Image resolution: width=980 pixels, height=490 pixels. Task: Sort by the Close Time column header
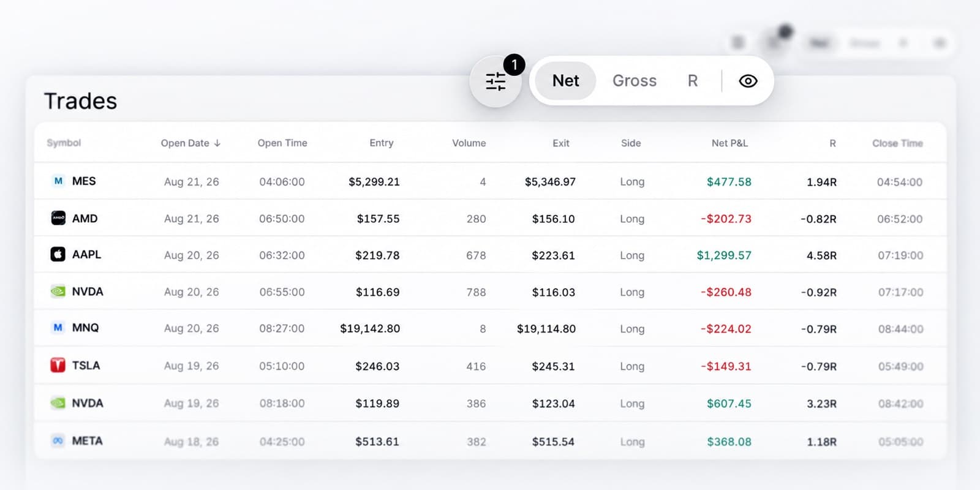point(897,143)
